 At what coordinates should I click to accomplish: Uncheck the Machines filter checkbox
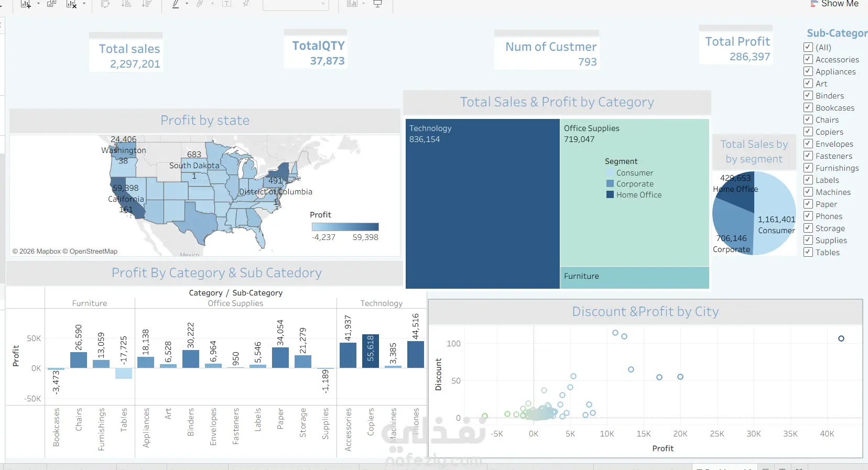click(x=808, y=192)
